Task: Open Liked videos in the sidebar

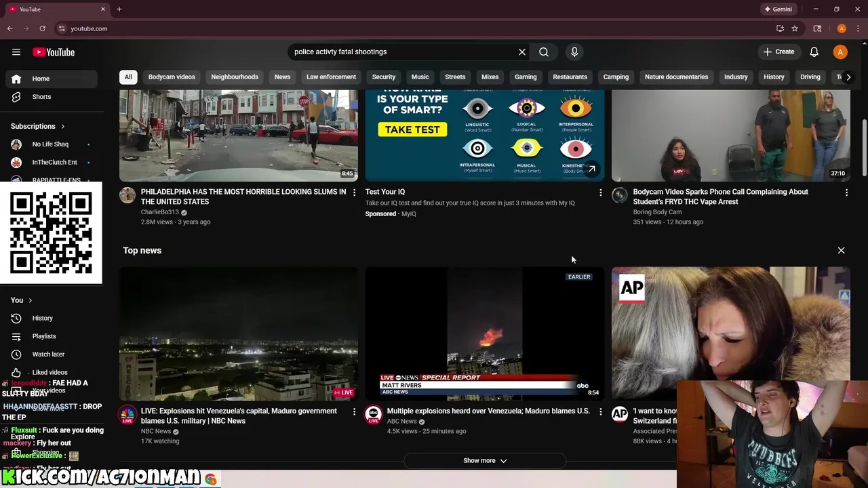Action: (52, 372)
